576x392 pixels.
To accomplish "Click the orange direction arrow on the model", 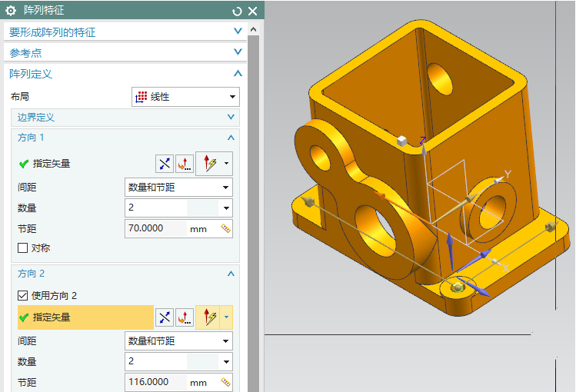I will coord(380,196).
